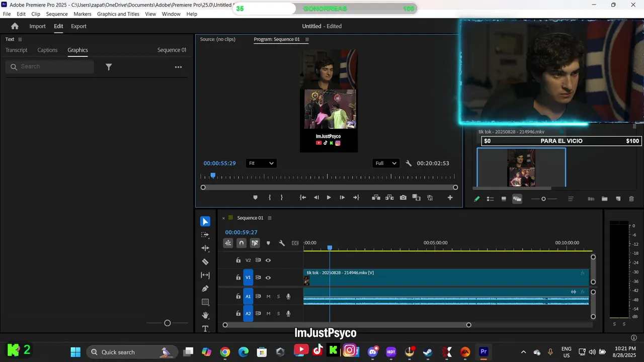
Task: Click the Mark In button
Action: pyautogui.click(x=270, y=198)
